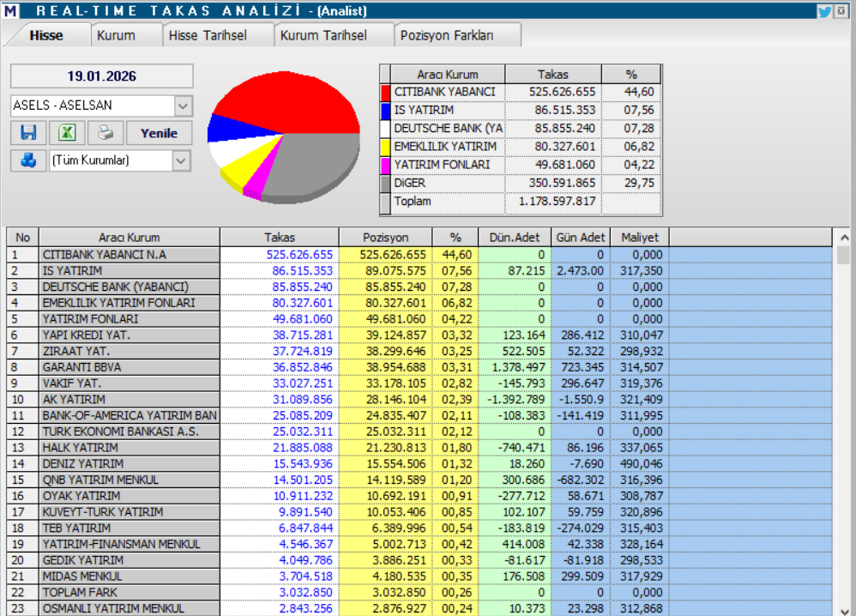Click CITIBANK YABANCI's red legend swatch
Screen dimensions: 856x616
[x=385, y=91]
